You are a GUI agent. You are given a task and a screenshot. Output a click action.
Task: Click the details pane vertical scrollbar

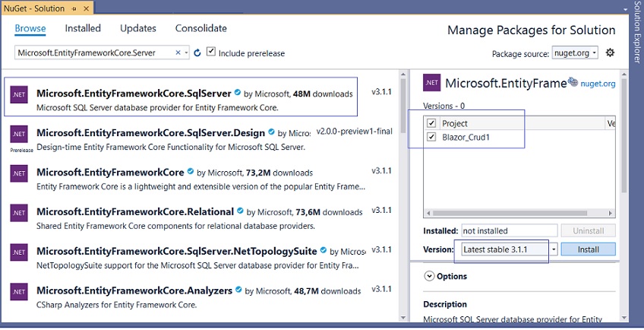(x=624, y=136)
